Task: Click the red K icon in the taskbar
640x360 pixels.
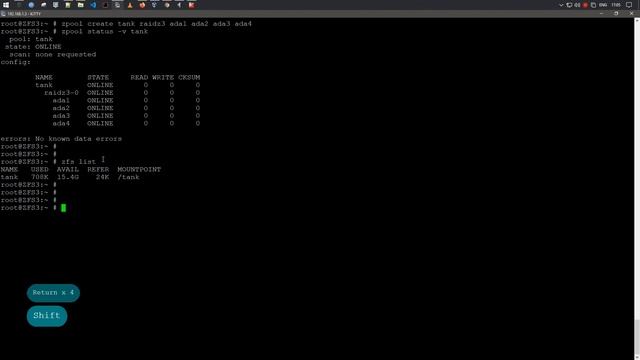Action: coord(191,5)
